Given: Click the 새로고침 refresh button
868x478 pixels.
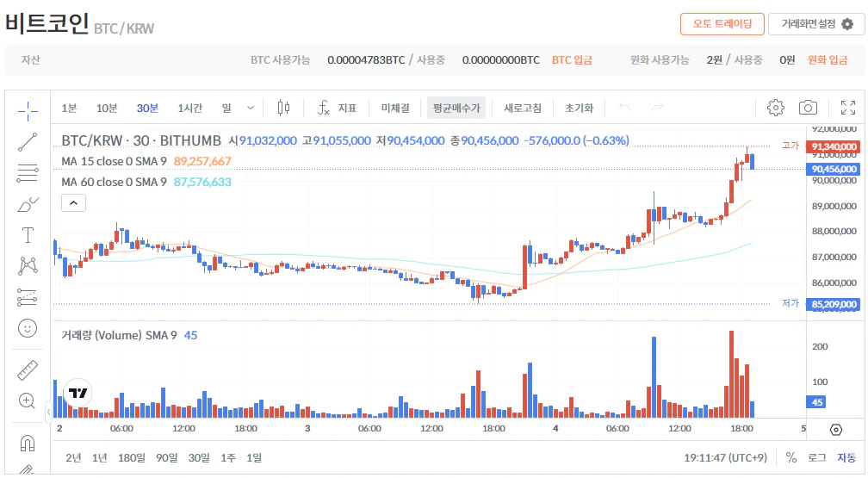Looking at the screenshot, I should point(523,108).
